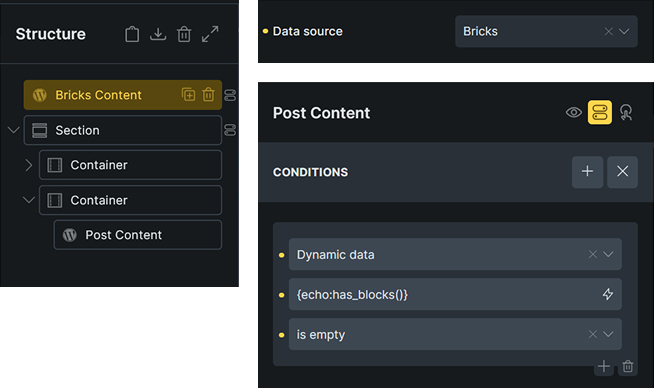
Task: Open conditions icon beside Section row
Action: click(230, 130)
